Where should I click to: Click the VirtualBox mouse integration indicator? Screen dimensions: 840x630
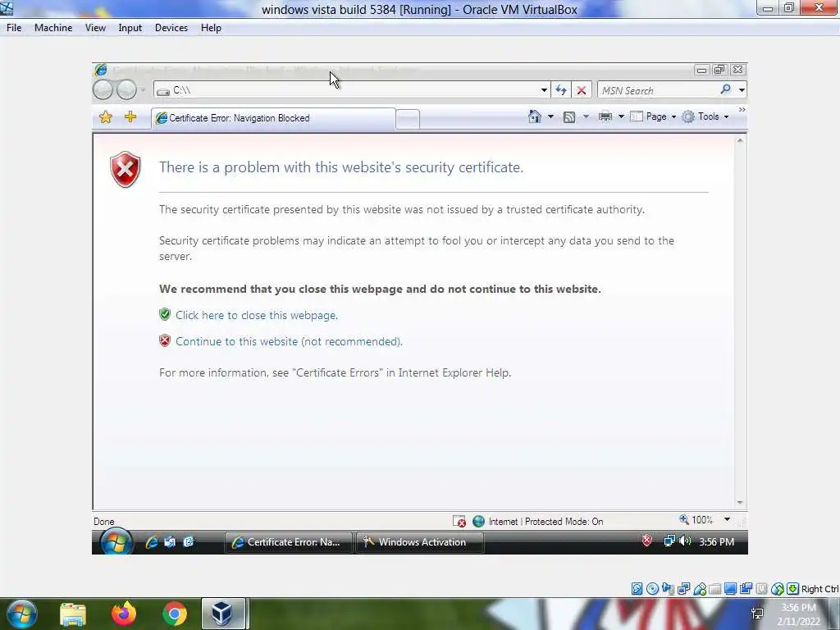778,589
